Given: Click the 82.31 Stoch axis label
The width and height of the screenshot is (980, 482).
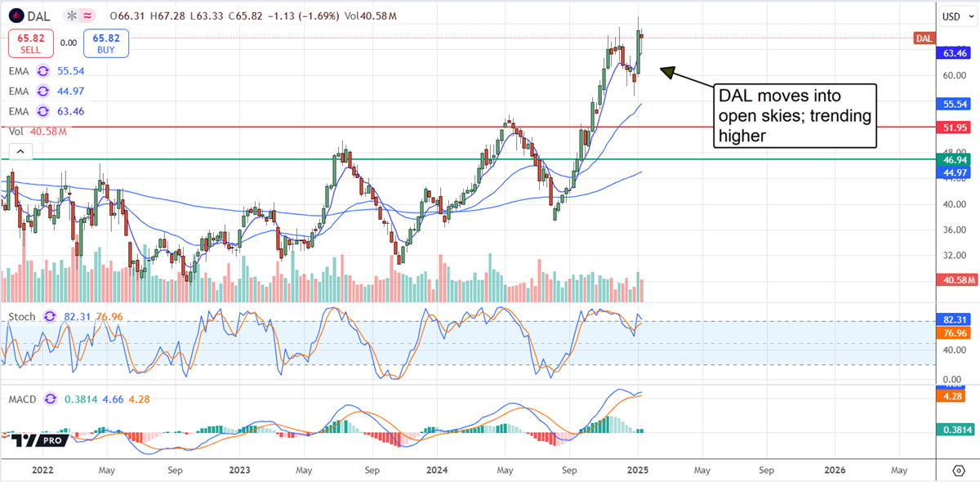Looking at the screenshot, I should (955, 319).
